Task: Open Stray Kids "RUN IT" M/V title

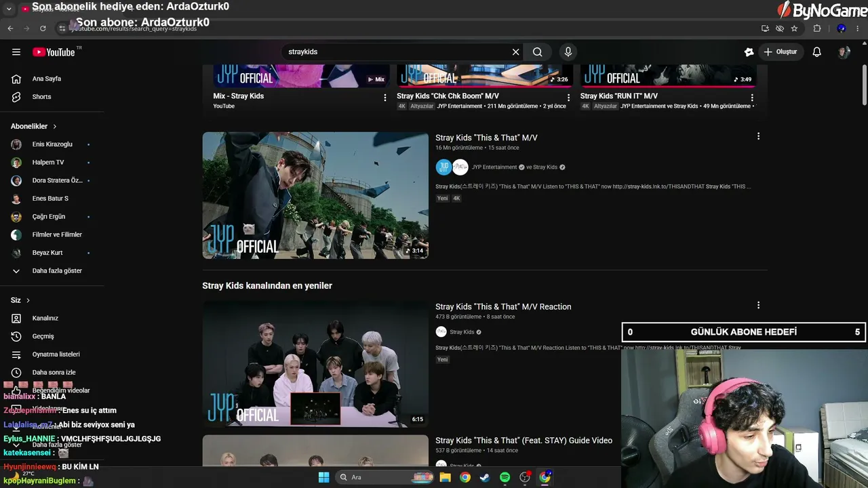Action: click(619, 96)
